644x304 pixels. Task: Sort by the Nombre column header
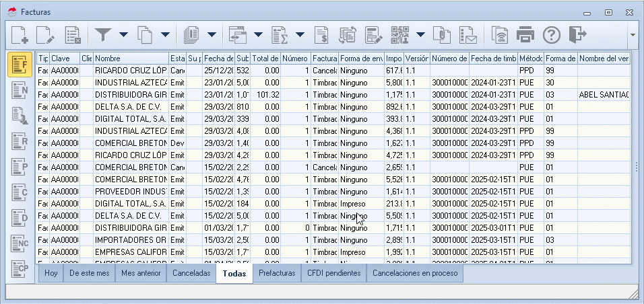tap(131, 59)
